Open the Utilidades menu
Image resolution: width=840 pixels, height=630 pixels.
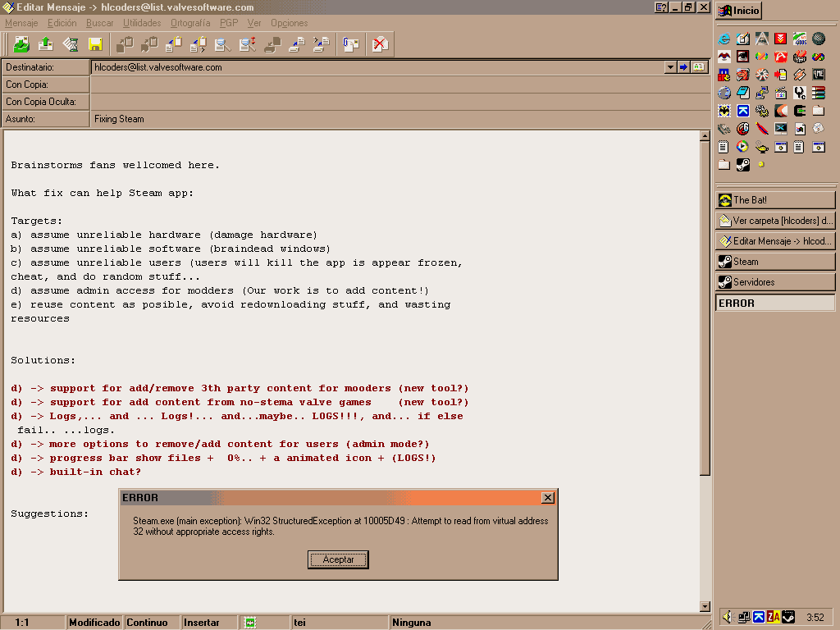[x=142, y=23]
